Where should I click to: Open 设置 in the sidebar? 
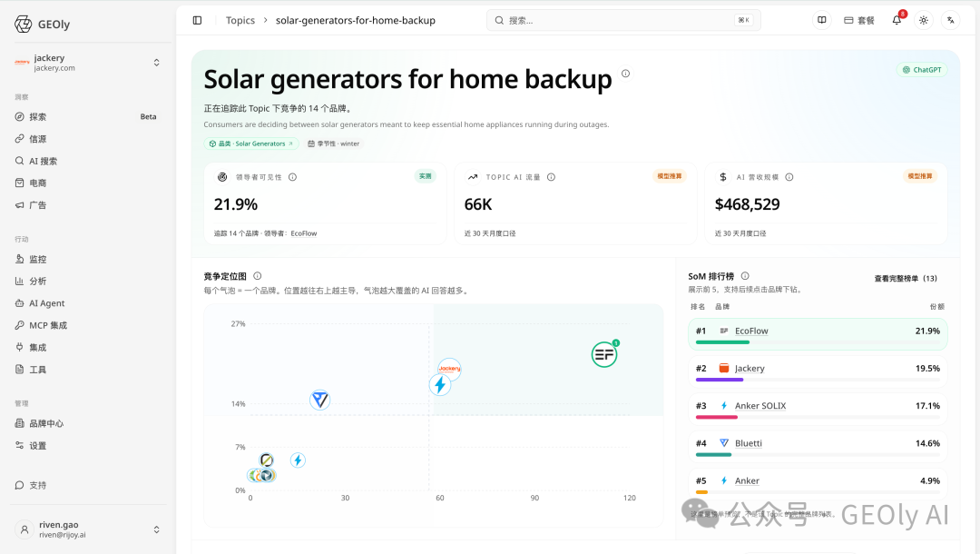[x=86, y=446]
